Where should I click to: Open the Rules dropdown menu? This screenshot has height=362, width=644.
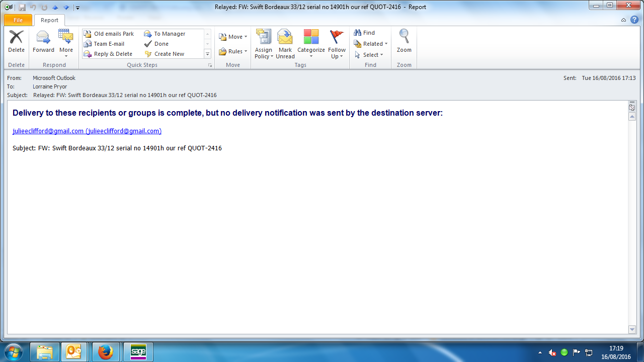(233, 51)
